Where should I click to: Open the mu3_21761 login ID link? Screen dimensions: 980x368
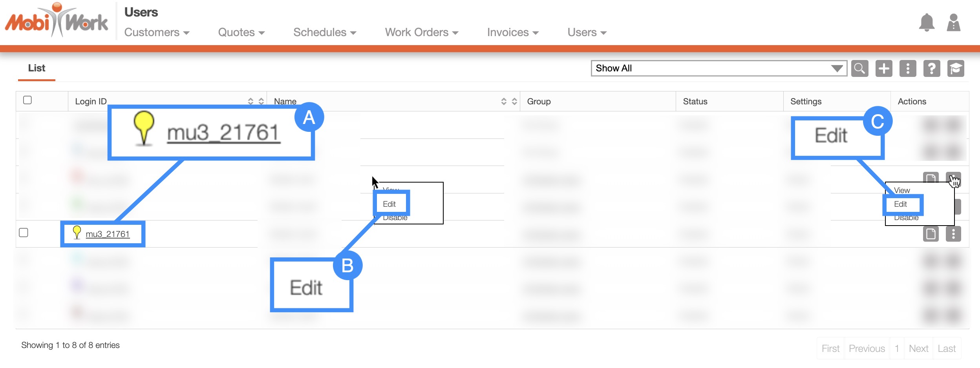tap(108, 234)
